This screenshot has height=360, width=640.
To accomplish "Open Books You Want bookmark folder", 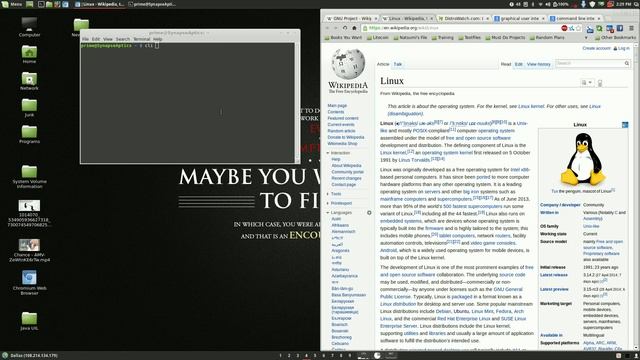I will [343, 38].
